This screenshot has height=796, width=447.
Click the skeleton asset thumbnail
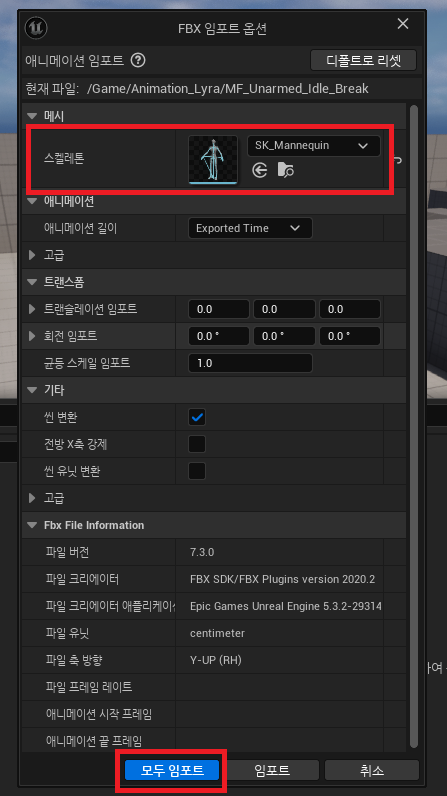[213, 159]
